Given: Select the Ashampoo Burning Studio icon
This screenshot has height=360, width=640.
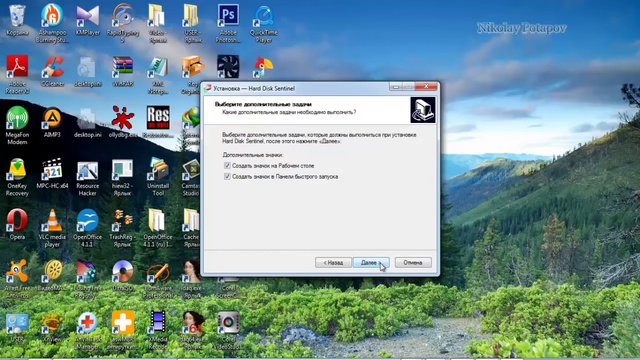Looking at the screenshot, I should pos(52,23).
